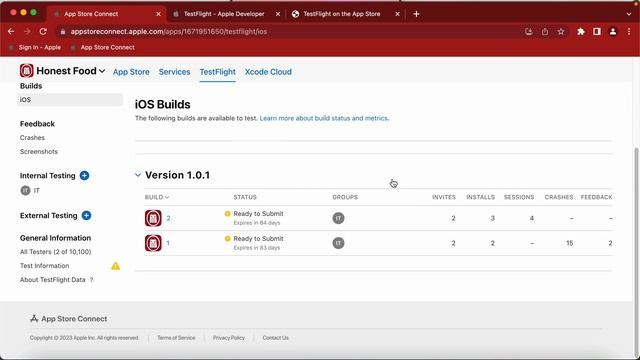Image resolution: width=640 pixels, height=360 pixels.
Task: Go forward with the browser forward arrow
Action: pyautogui.click(x=27, y=31)
